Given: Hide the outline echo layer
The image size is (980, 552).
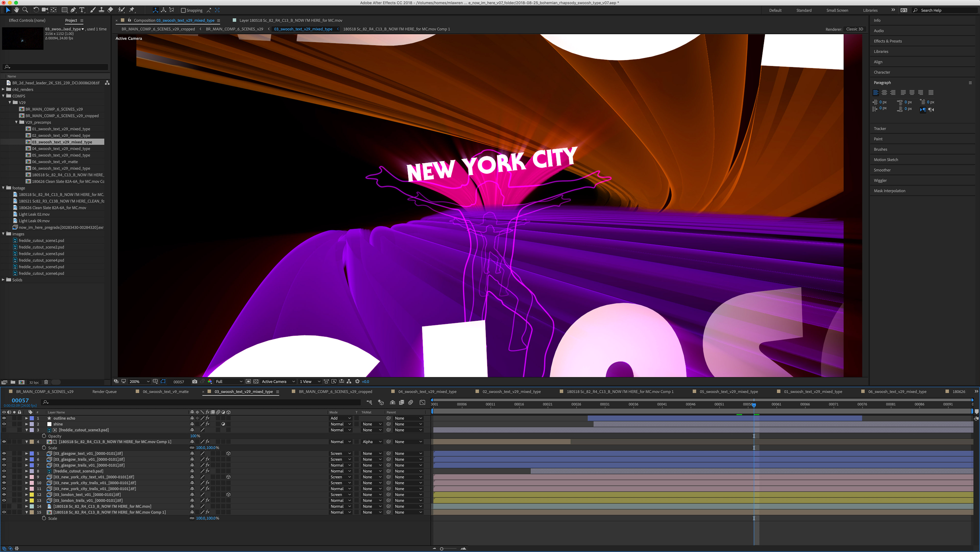Looking at the screenshot, I should (x=4, y=418).
